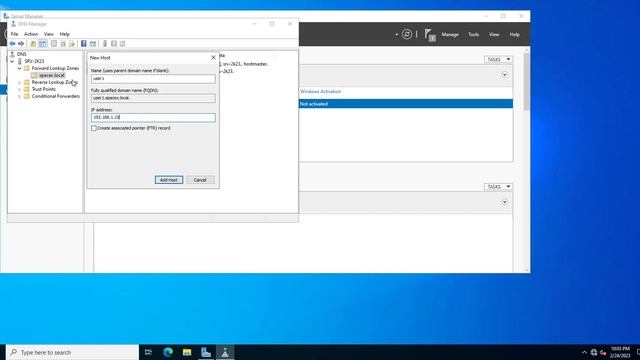This screenshot has width=640, height=360.
Task: Expand the Reverse Lookup Zones node
Action: pyautogui.click(x=19, y=82)
